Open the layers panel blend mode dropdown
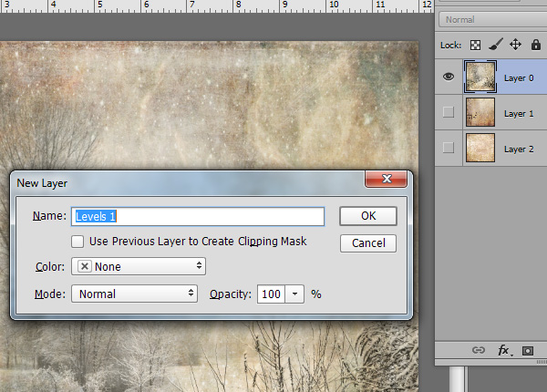The image size is (547, 392). pos(492,19)
